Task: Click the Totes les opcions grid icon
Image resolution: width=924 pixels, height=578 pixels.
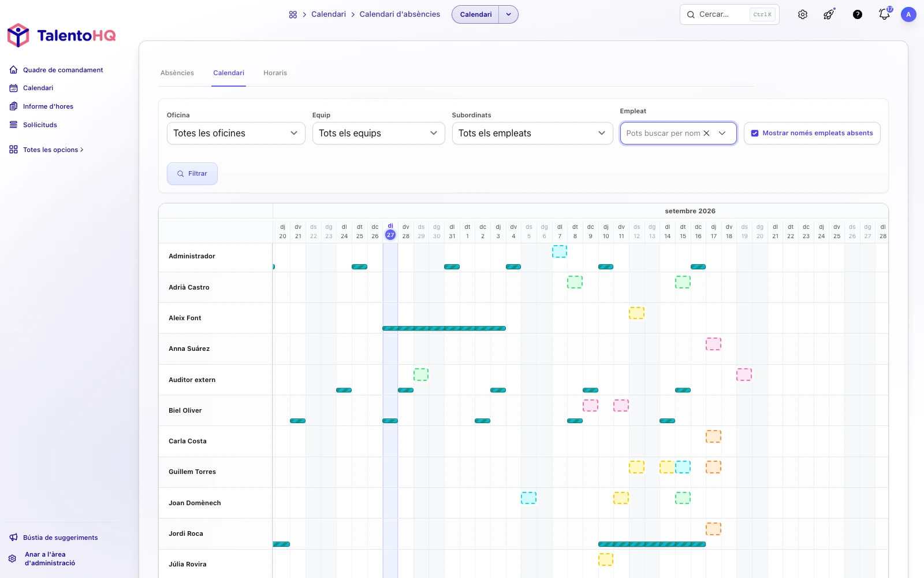Action: pyautogui.click(x=13, y=150)
